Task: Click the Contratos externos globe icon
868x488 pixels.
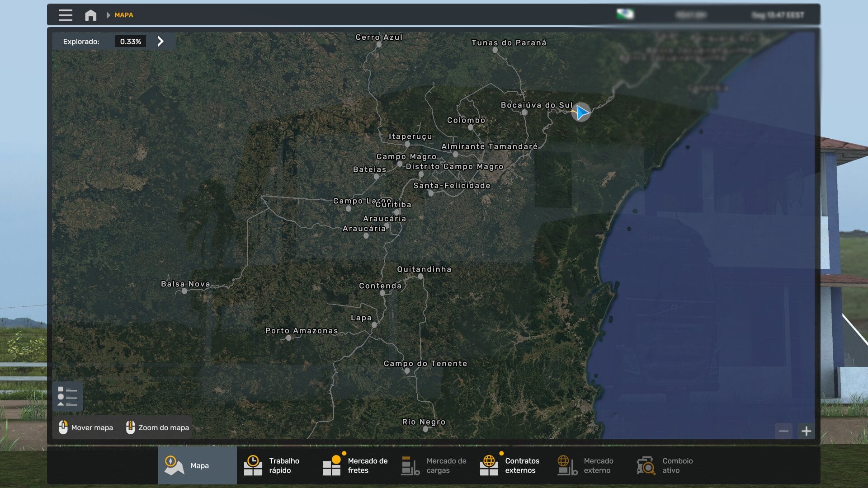Action: coord(491,465)
